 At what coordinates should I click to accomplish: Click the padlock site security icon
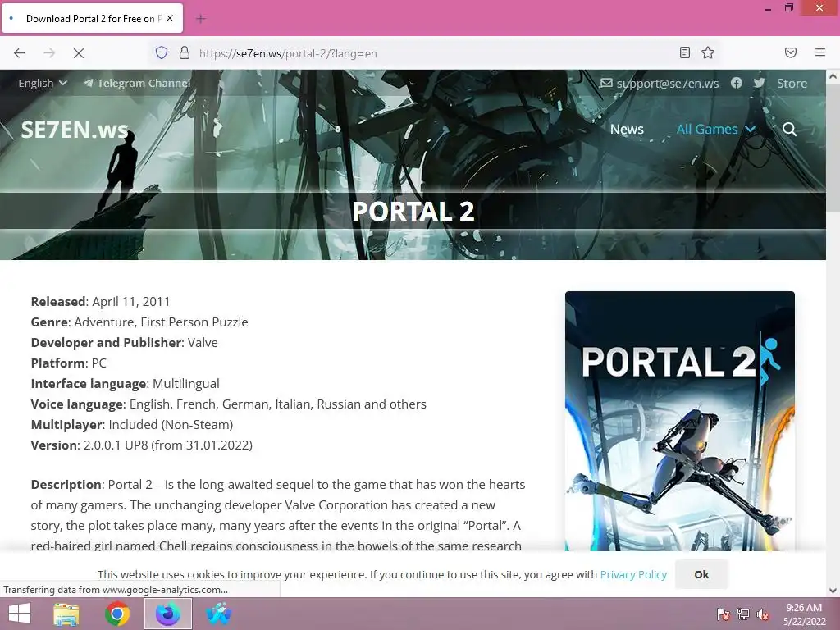(x=185, y=52)
